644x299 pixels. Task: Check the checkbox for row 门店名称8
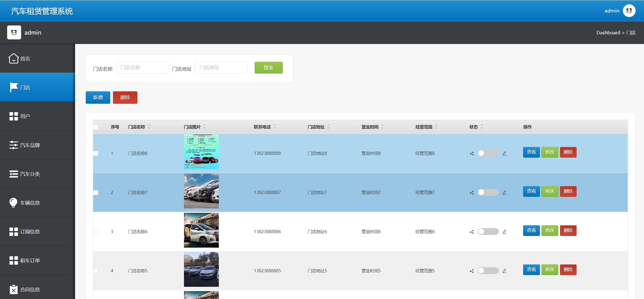[x=96, y=153]
